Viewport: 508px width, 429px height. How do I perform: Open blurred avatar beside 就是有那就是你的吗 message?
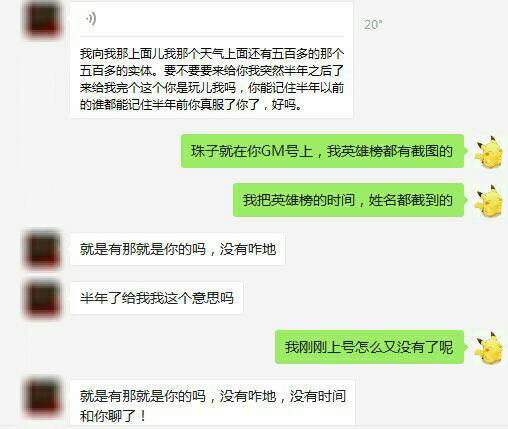[x=43, y=249]
